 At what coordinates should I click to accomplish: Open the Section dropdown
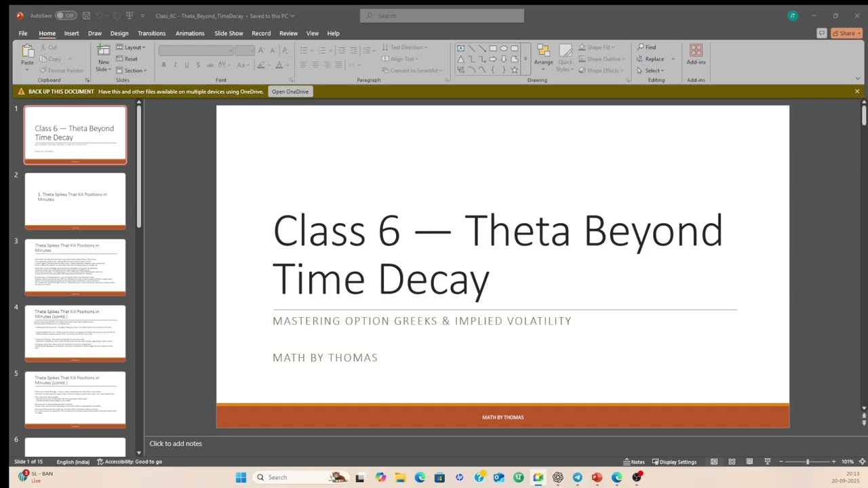[131, 70]
